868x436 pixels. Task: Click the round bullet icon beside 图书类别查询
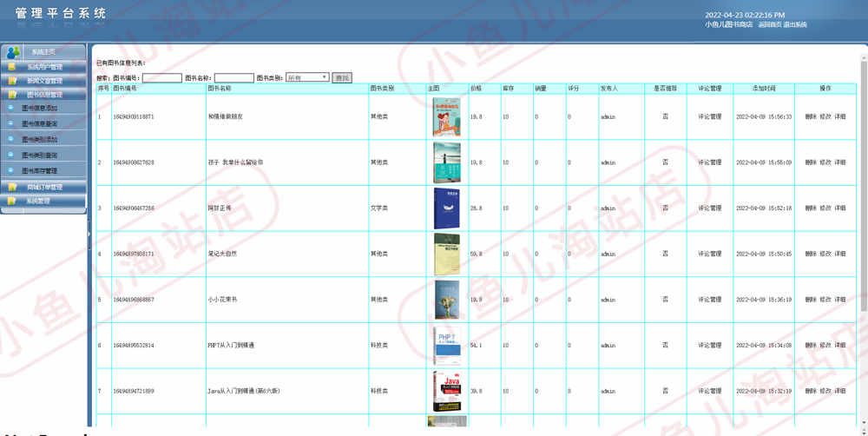click(10, 155)
